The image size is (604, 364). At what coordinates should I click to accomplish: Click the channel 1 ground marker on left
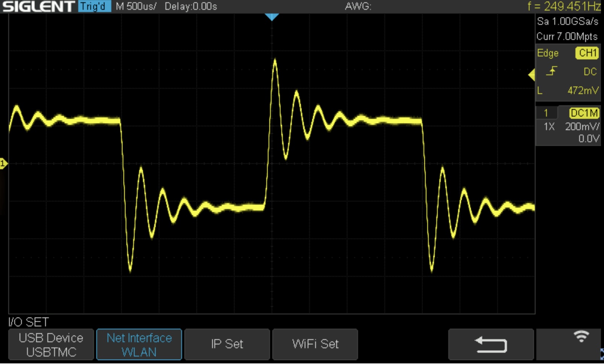click(3, 164)
